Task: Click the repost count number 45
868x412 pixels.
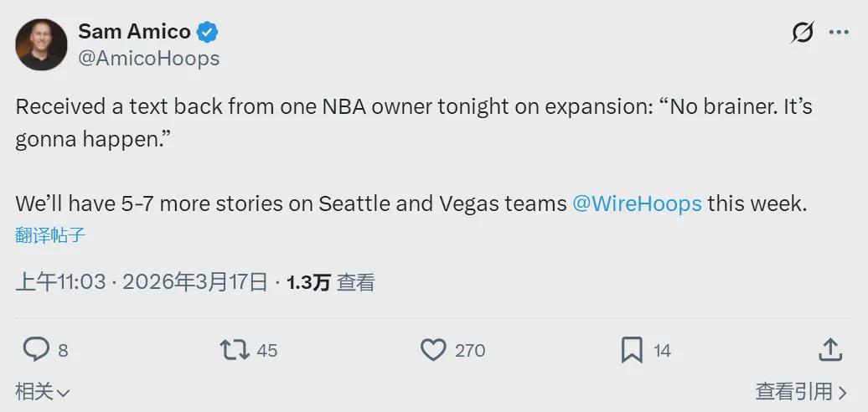Action: 266,350
